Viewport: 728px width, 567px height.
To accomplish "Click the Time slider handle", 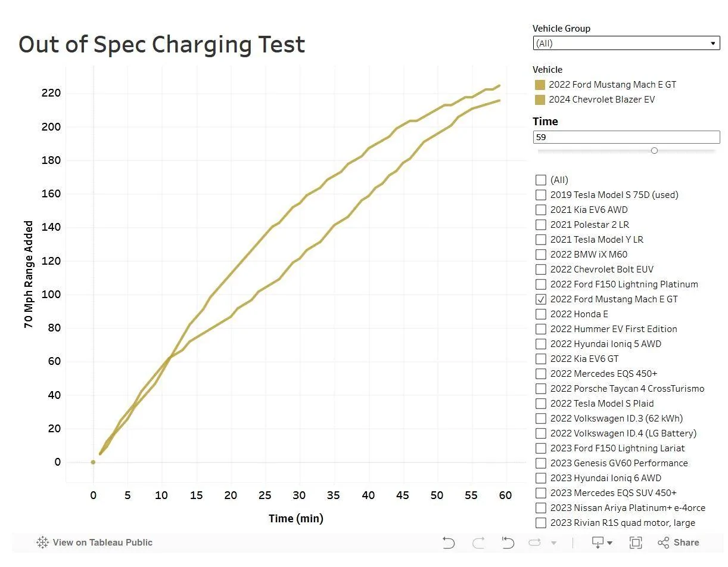I will [x=654, y=151].
